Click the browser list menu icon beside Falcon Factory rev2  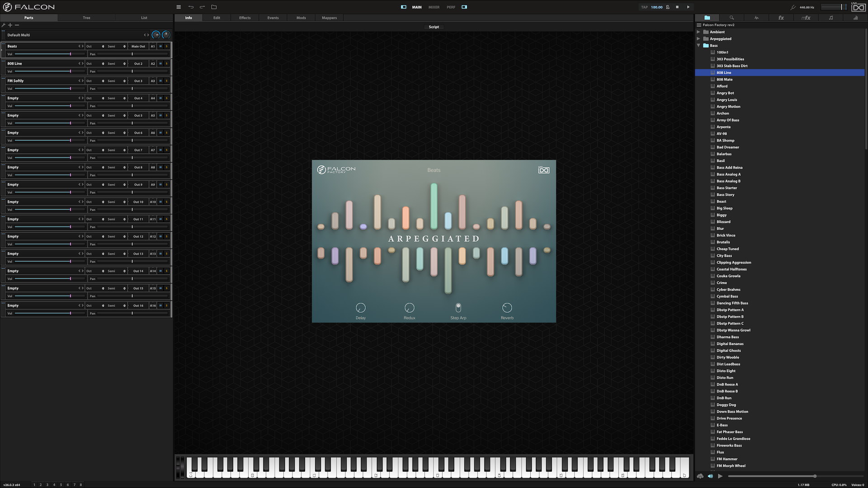coord(699,25)
